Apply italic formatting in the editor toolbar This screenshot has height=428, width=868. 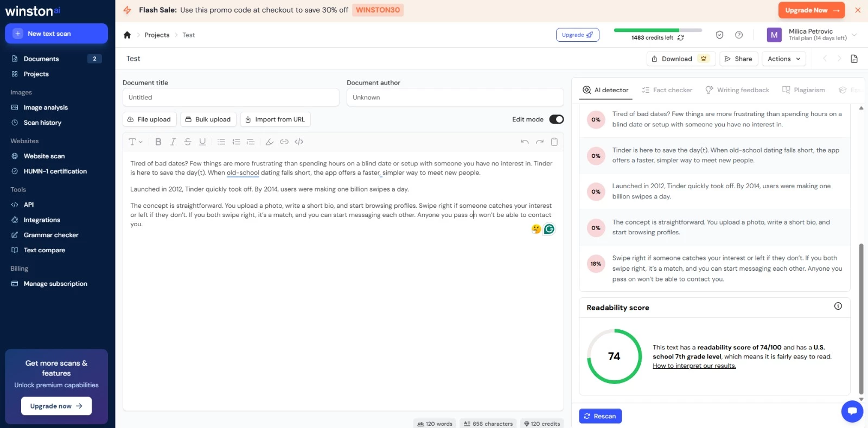point(173,142)
